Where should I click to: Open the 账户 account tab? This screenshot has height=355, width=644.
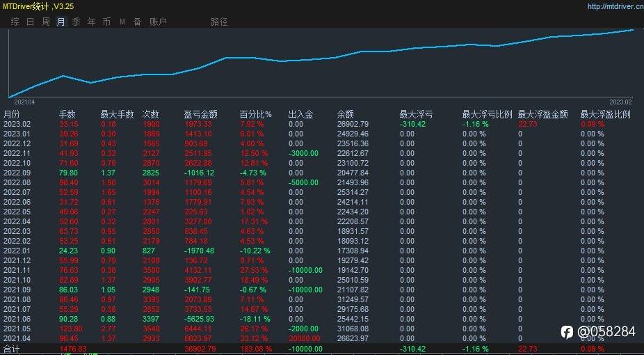coord(158,22)
